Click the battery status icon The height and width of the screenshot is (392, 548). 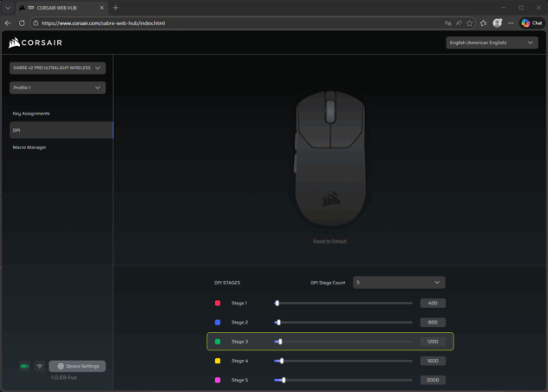click(24, 366)
